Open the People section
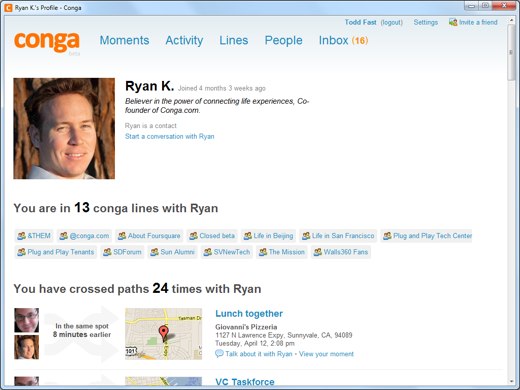The width and height of the screenshot is (520, 390). click(284, 40)
